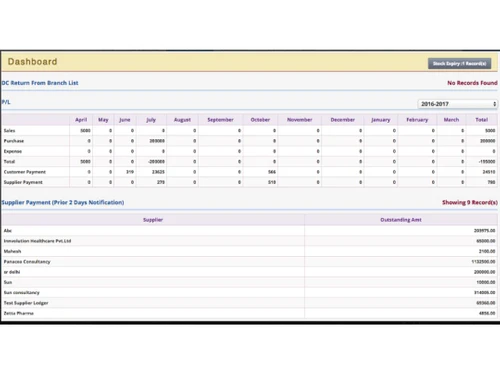Click the September column header

[220, 120]
